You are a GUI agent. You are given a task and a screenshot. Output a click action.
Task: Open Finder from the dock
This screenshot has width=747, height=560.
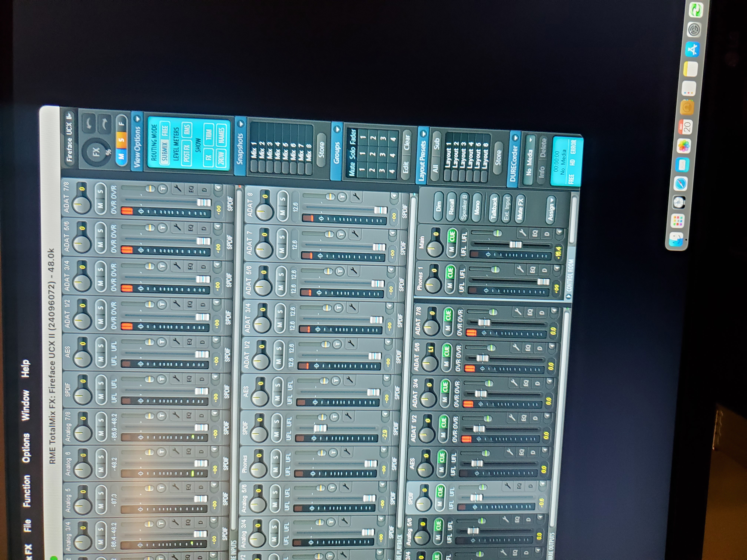pyautogui.click(x=676, y=240)
